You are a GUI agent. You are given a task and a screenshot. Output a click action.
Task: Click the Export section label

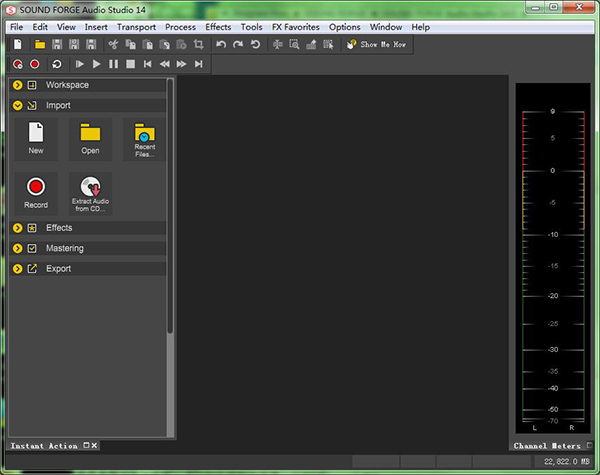click(59, 268)
